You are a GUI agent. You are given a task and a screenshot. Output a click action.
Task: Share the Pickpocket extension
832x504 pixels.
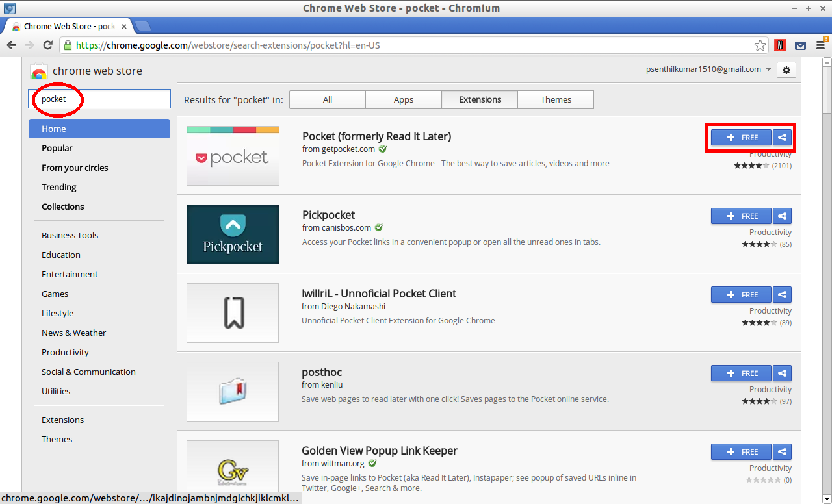coord(783,216)
